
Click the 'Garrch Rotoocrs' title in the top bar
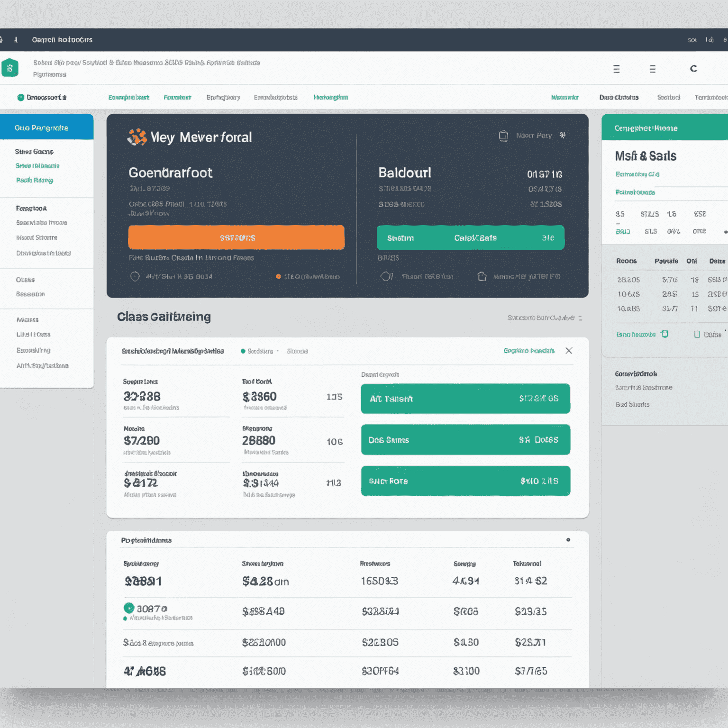[62, 40]
